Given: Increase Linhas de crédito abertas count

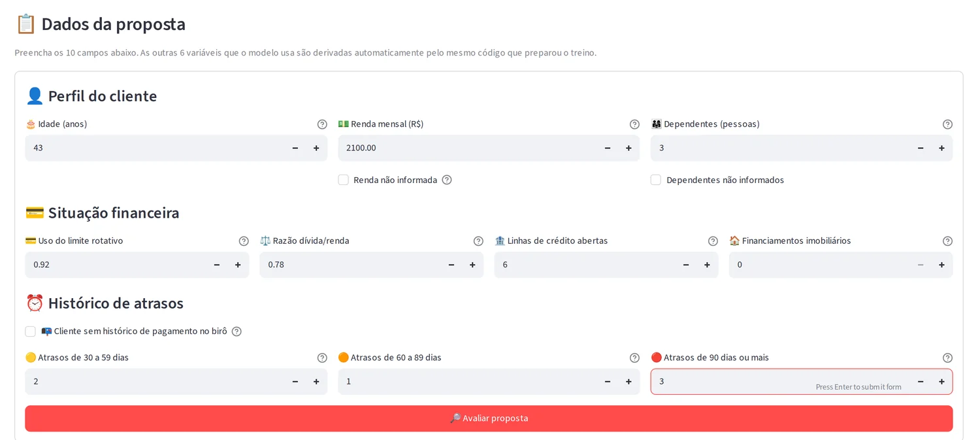Looking at the screenshot, I should 707,265.
